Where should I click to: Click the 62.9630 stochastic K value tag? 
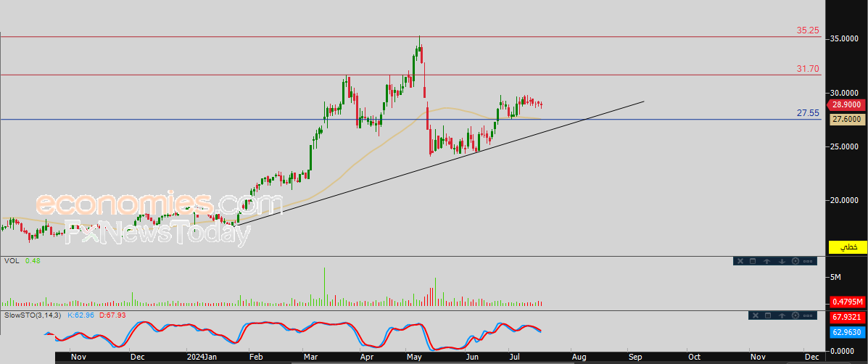(x=848, y=333)
